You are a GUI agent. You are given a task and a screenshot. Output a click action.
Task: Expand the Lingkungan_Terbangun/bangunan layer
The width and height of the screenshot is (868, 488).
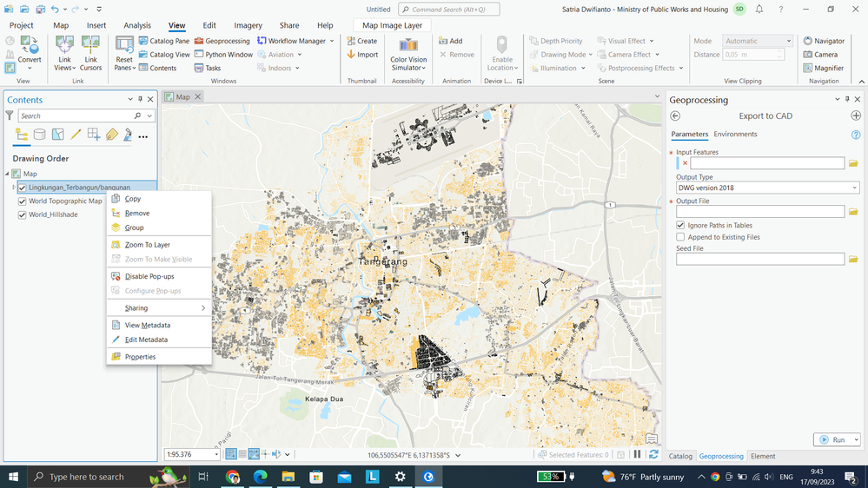(x=14, y=188)
